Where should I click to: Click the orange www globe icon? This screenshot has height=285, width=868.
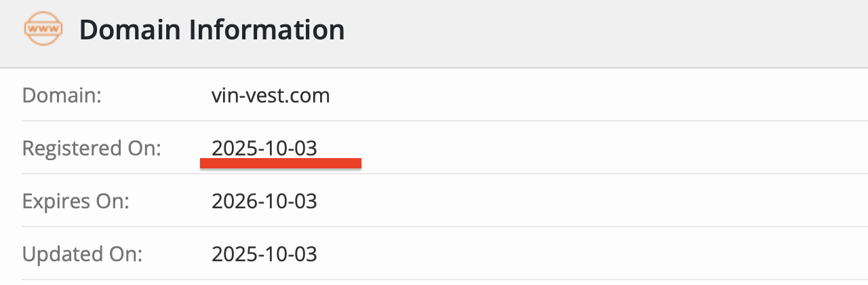[43, 30]
